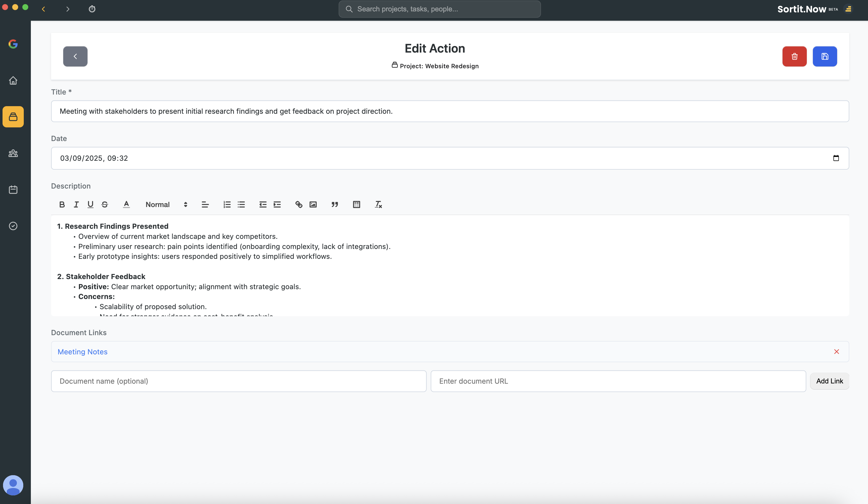
Task: Click the blockquote icon in editor toolbar
Action: click(x=334, y=204)
